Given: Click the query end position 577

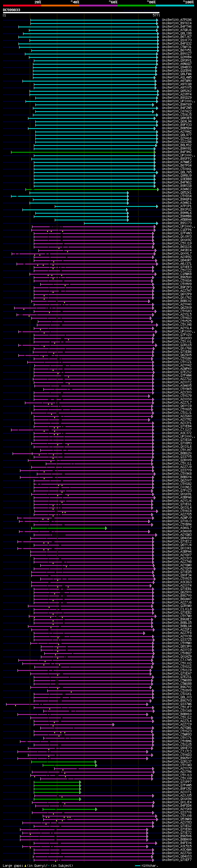Looking at the screenshot, I should point(155,15).
